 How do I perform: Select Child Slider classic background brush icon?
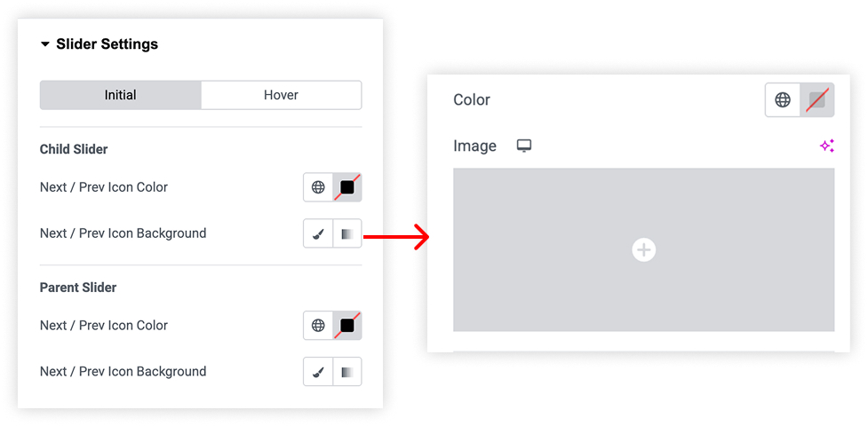(x=318, y=233)
